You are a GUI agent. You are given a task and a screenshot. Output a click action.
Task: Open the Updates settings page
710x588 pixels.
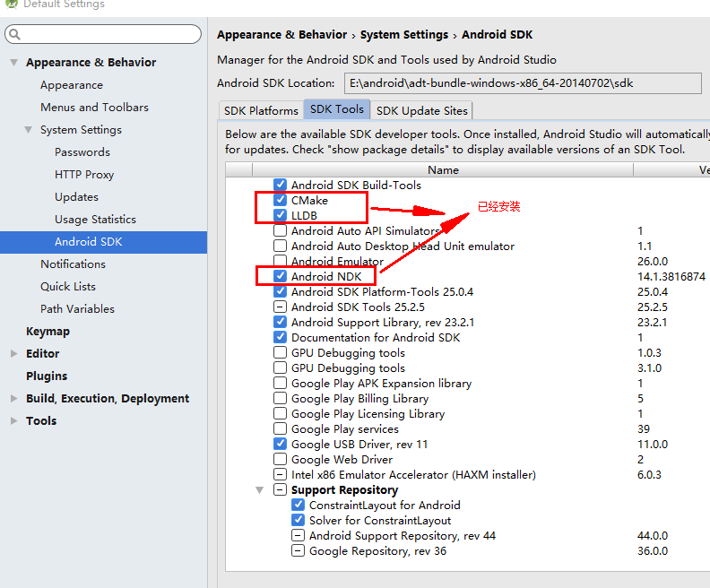click(x=76, y=197)
